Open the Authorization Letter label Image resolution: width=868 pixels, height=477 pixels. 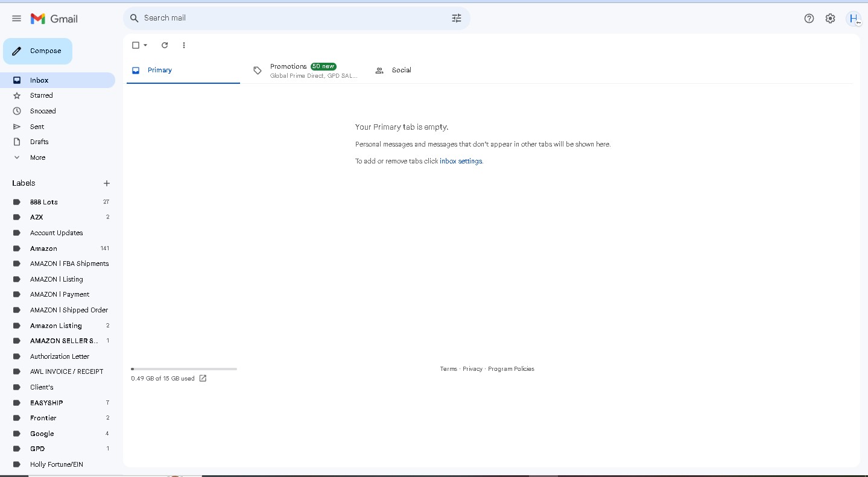(x=57, y=356)
